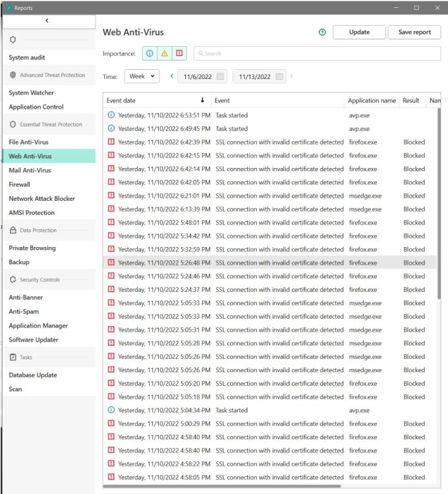Sort by Event date column header
448x494 pixels.
coord(157,101)
